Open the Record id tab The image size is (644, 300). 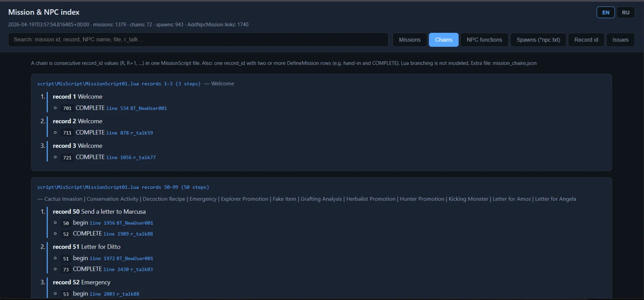[x=586, y=40]
